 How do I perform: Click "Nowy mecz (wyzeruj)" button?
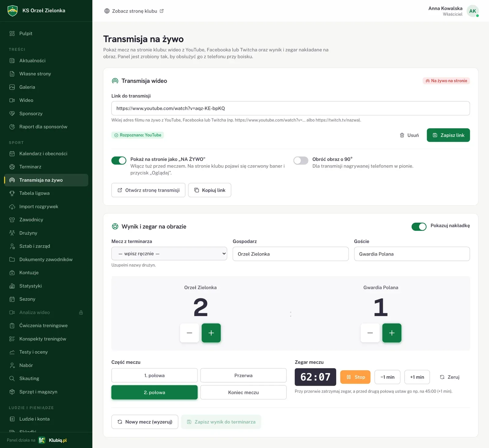pyautogui.click(x=145, y=422)
